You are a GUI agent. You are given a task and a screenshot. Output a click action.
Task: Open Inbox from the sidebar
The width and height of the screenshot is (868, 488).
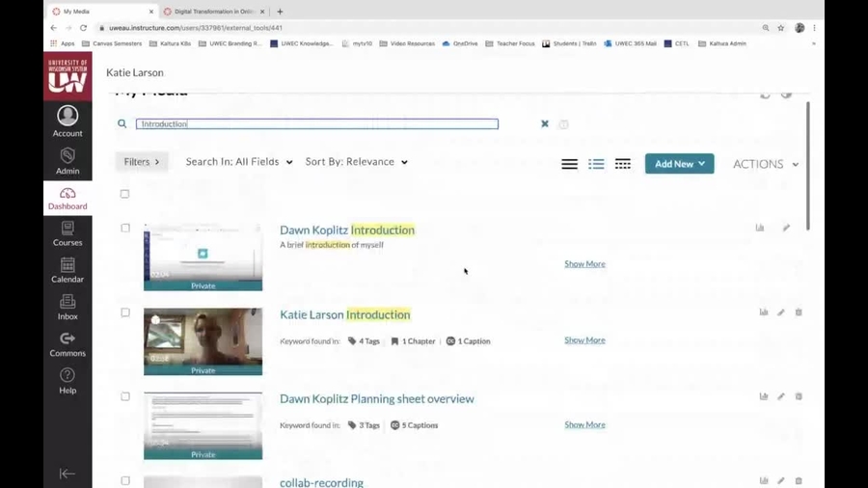[x=68, y=307]
